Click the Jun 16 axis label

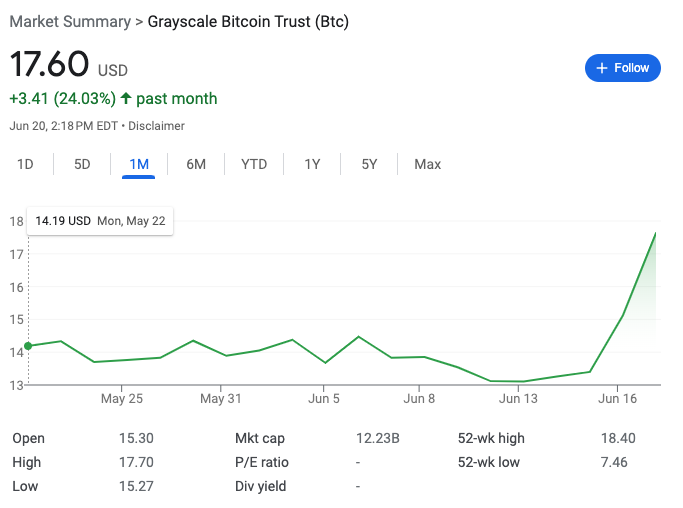[617, 399]
